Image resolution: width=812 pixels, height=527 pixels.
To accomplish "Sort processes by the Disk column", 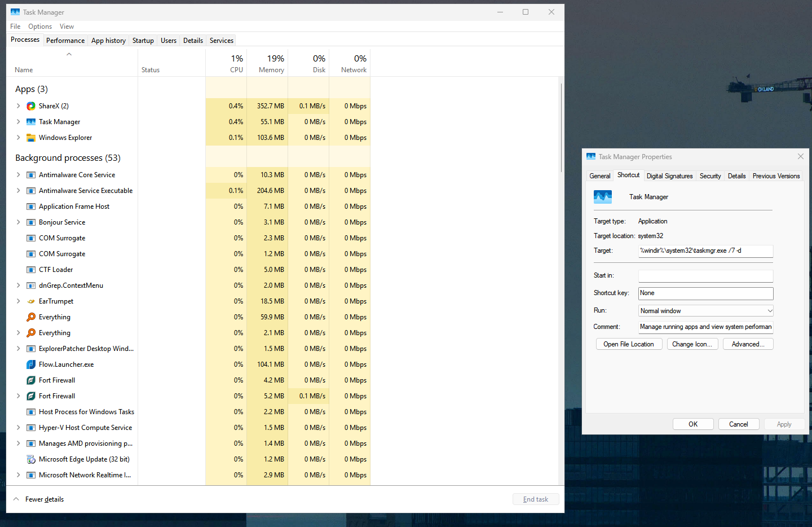I will point(308,63).
